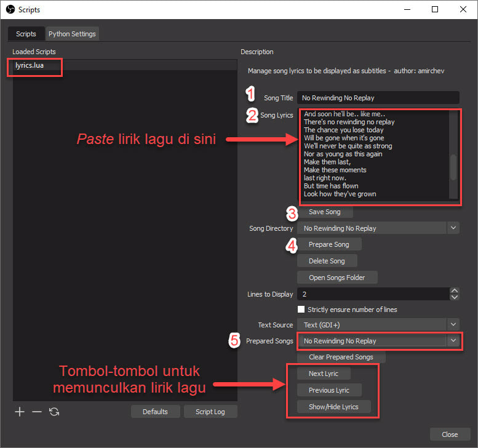Maximize the Scripts window
This screenshot has height=448, width=478.
coord(435,9)
